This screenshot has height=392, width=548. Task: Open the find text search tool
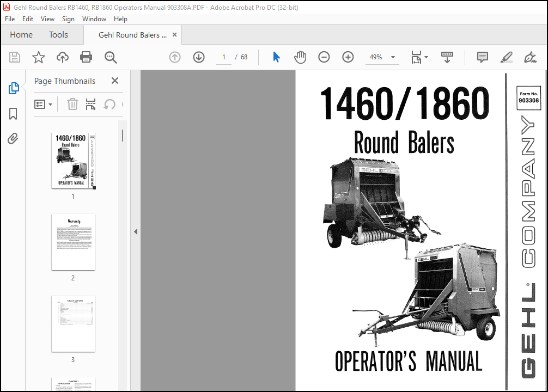111,57
